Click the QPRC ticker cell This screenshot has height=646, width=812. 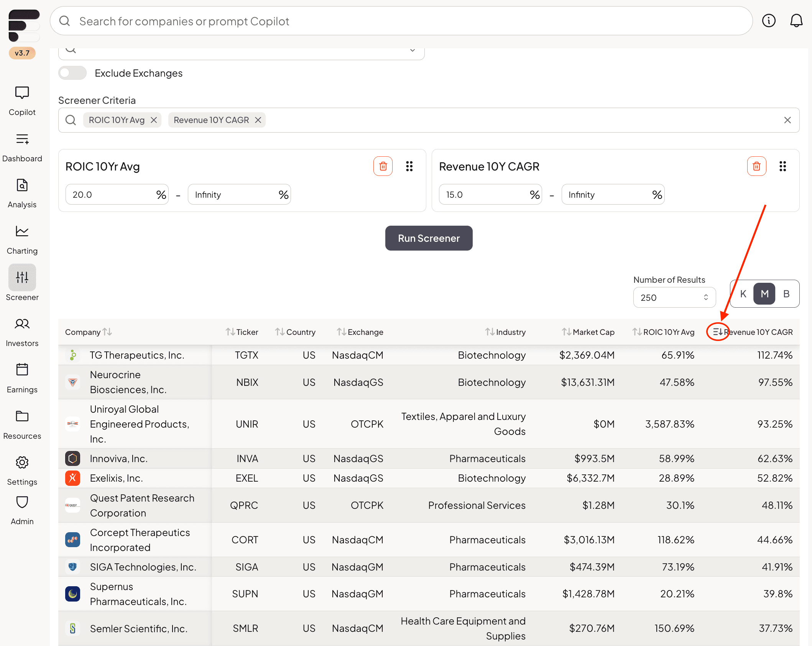click(244, 505)
